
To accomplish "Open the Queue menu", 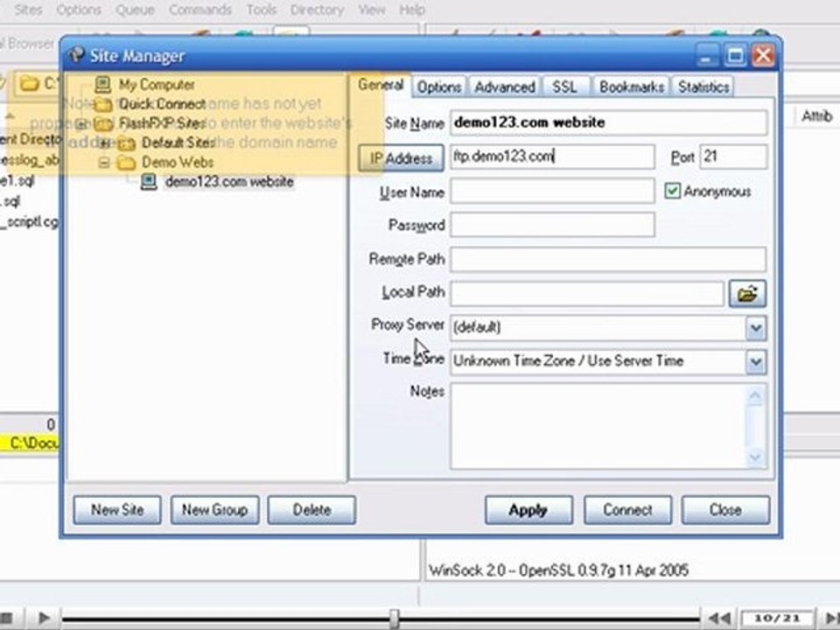I will [x=135, y=10].
